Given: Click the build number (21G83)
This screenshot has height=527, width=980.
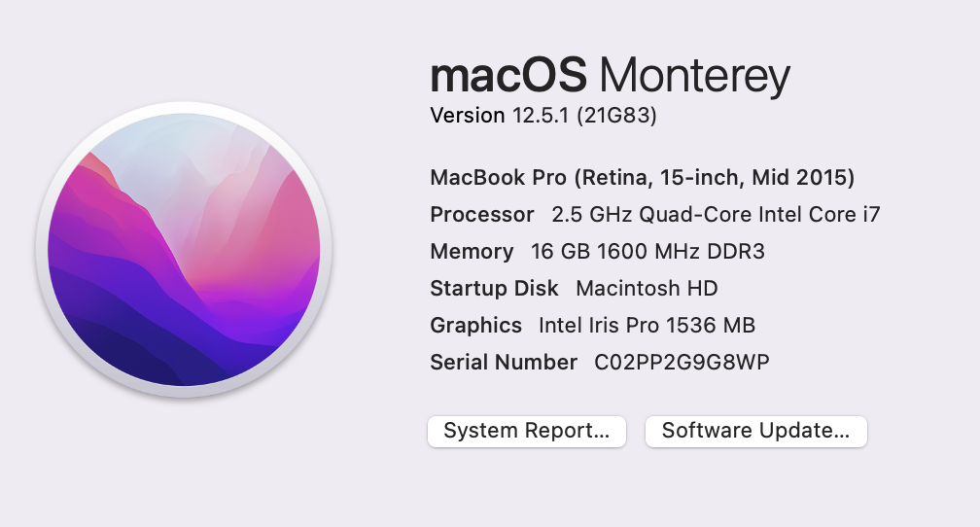Looking at the screenshot, I should pyautogui.click(x=616, y=115).
